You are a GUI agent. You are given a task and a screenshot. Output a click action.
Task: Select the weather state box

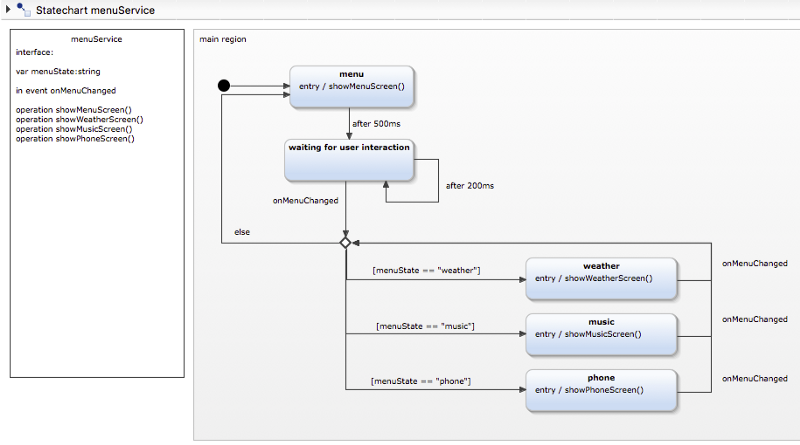pyautogui.click(x=602, y=278)
